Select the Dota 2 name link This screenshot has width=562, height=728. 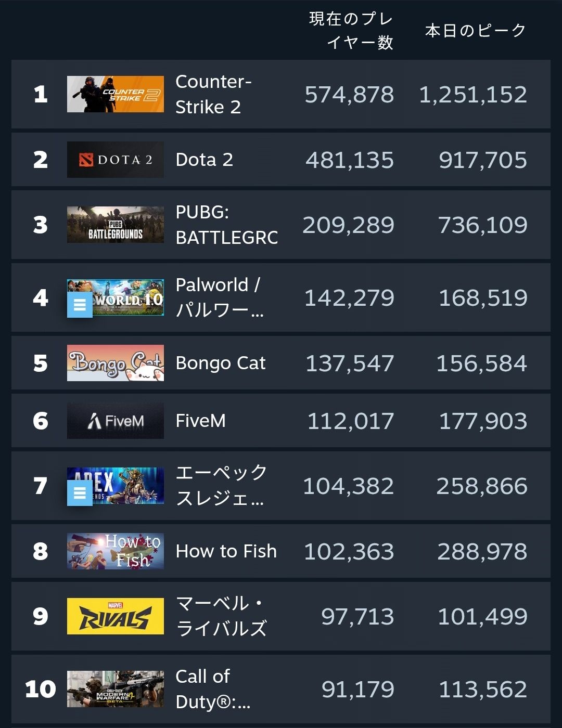click(204, 160)
